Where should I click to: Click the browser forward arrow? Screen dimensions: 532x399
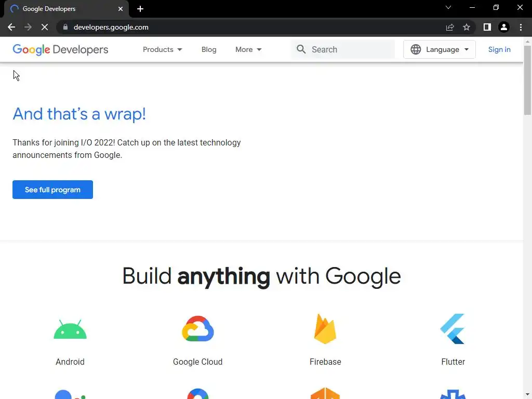point(28,27)
